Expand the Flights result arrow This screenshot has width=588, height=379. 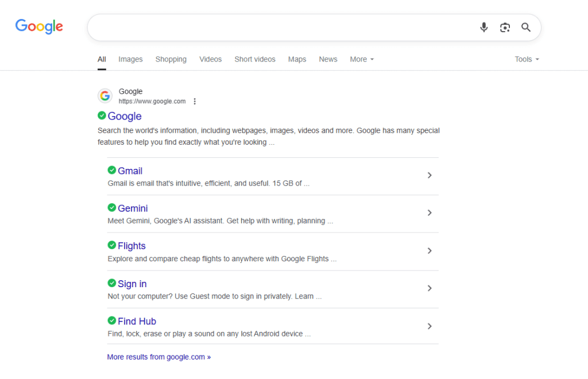tap(430, 251)
